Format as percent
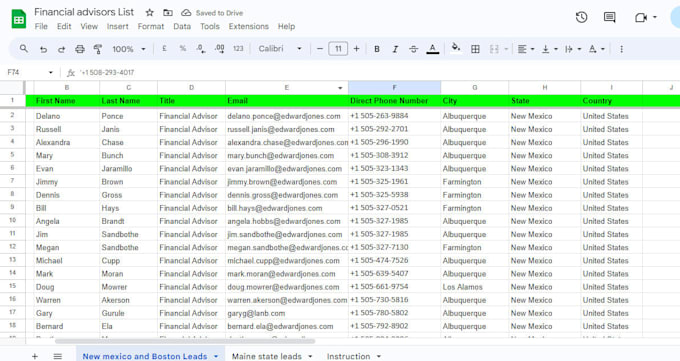The width and height of the screenshot is (680, 361). 183,49
